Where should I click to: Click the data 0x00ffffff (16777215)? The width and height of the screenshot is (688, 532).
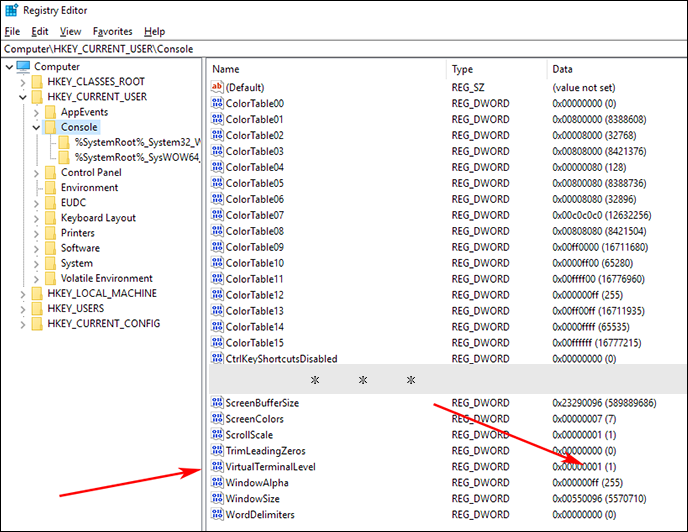(x=596, y=343)
